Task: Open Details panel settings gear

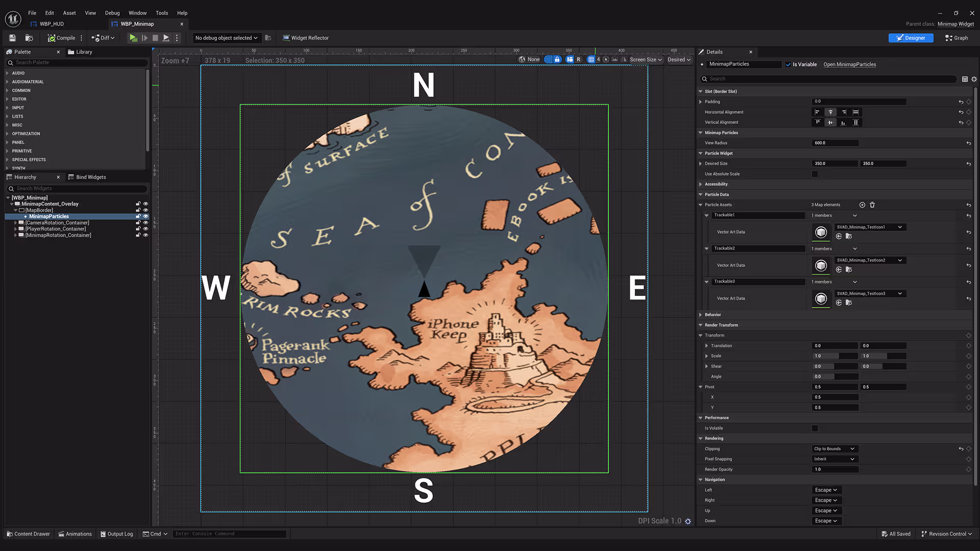Action: point(974,79)
